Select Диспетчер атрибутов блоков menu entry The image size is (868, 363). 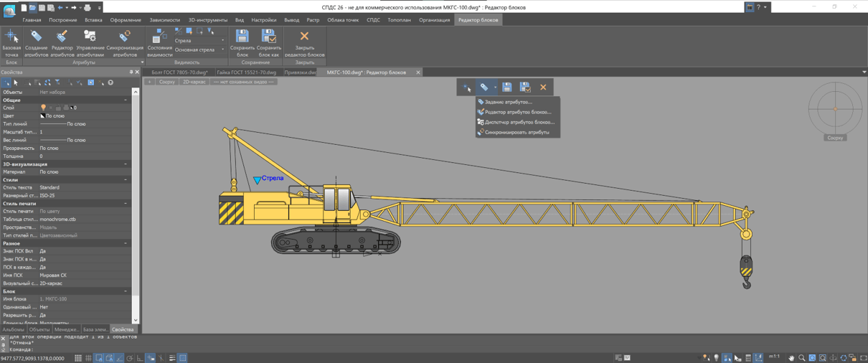click(x=519, y=122)
